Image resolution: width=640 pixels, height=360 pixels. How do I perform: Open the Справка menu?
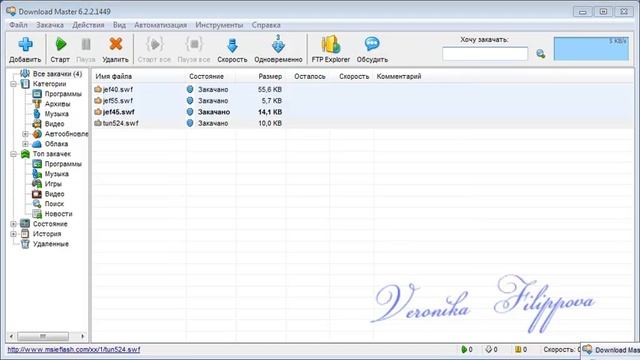[266, 25]
